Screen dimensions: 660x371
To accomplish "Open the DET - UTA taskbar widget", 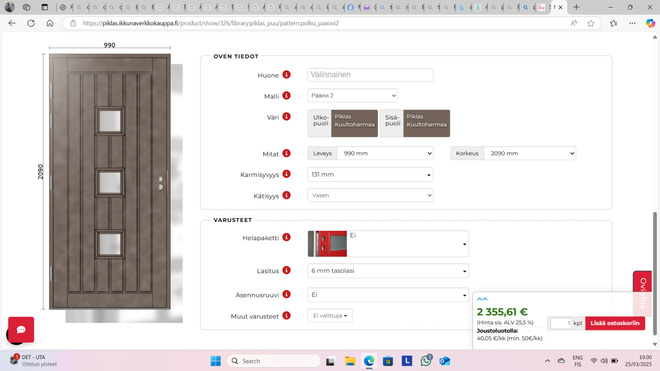I will coord(34,360).
